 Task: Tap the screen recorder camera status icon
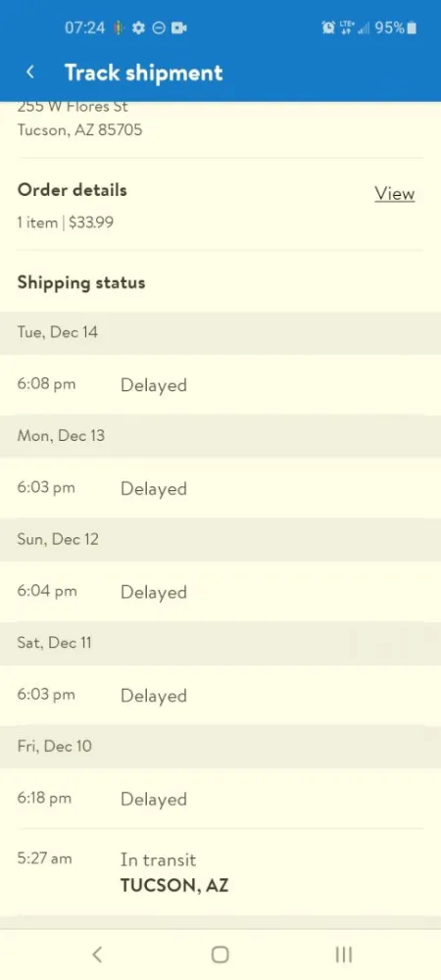pos(179,27)
